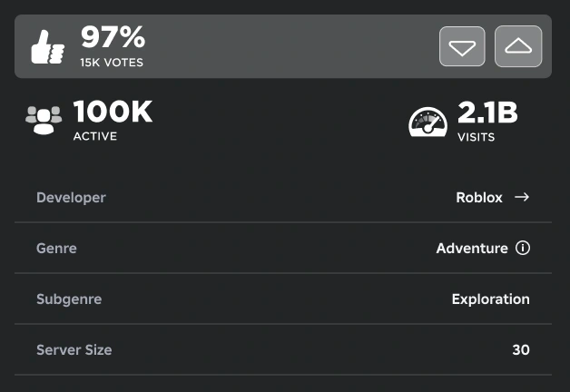This screenshot has width=570, height=392.
Task: Click the VISITS caption text
Action: [476, 137]
